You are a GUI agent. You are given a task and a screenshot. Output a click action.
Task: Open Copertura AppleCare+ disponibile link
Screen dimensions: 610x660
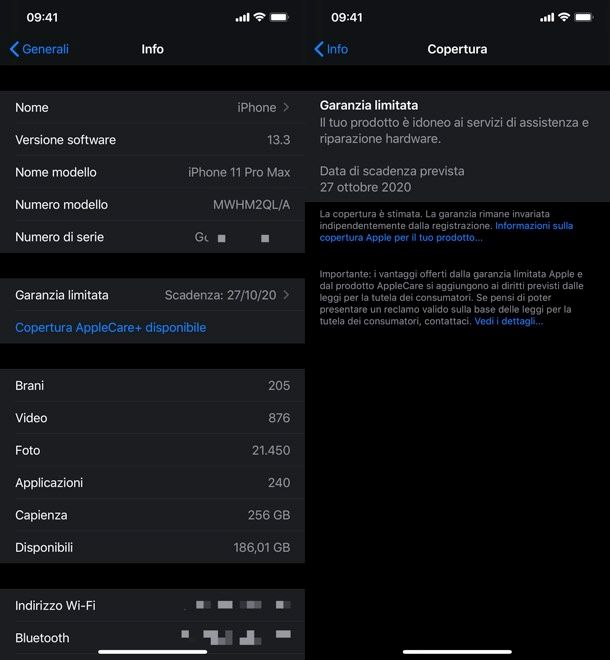(111, 327)
